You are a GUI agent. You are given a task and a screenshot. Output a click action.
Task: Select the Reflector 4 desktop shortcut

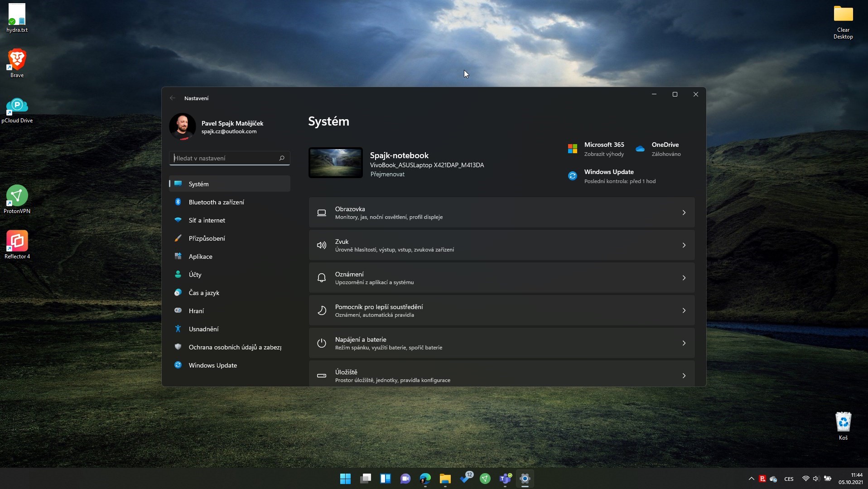(x=17, y=245)
